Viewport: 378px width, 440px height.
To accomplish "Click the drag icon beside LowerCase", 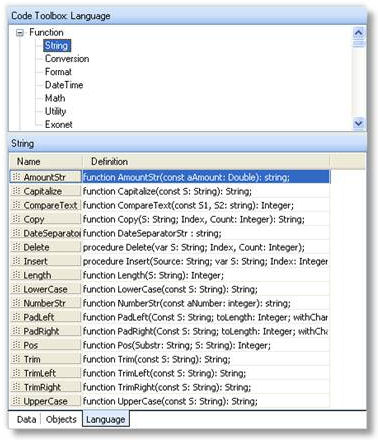I will pos(16,289).
